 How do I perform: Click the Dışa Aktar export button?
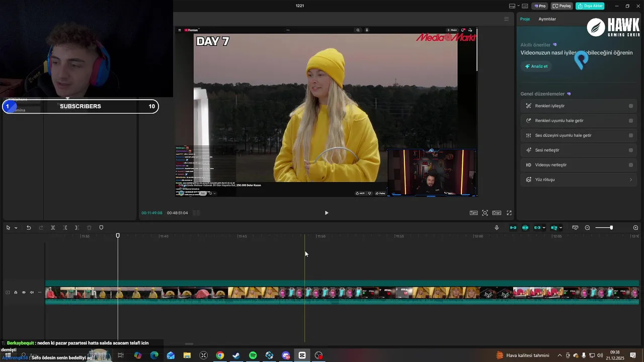[x=590, y=6]
